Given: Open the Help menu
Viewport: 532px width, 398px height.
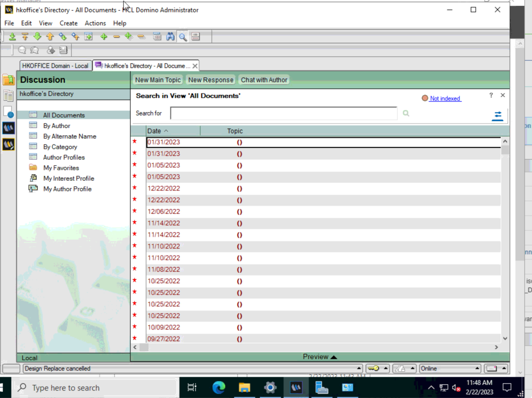Looking at the screenshot, I should click(x=119, y=23).
